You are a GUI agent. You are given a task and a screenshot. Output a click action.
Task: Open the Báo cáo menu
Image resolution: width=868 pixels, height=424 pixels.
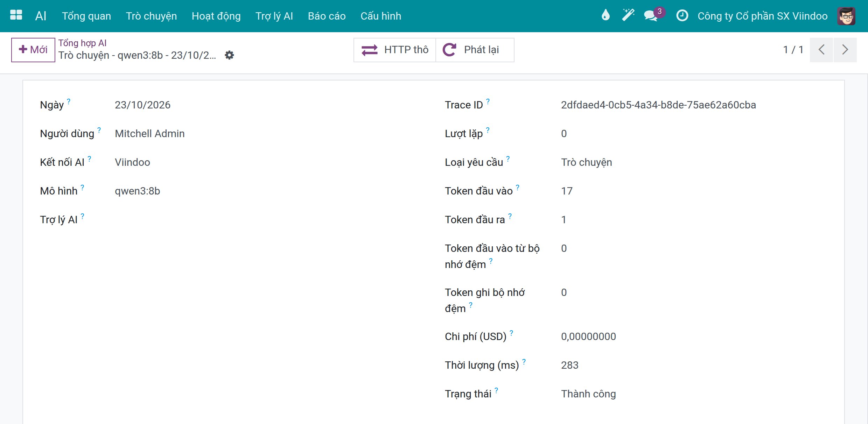[327, 16]
